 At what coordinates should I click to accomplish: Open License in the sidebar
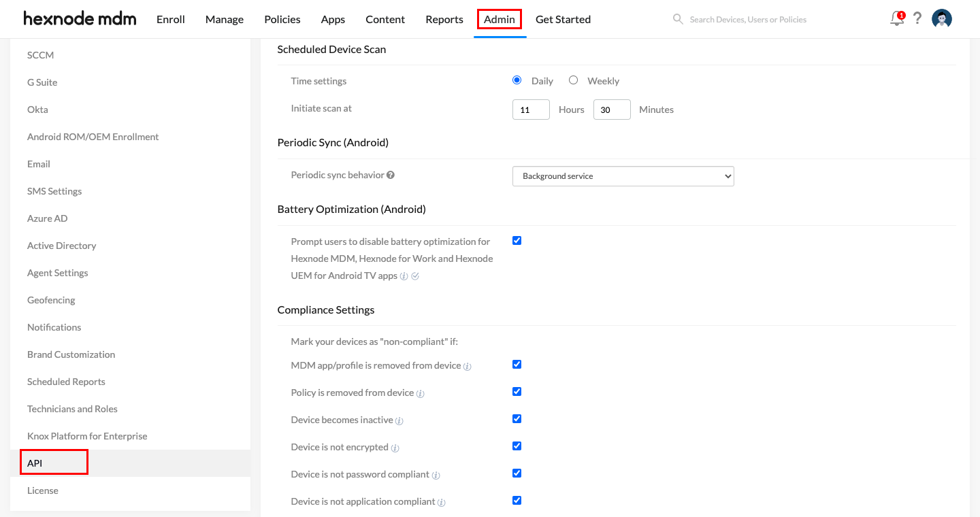point(42,490)
